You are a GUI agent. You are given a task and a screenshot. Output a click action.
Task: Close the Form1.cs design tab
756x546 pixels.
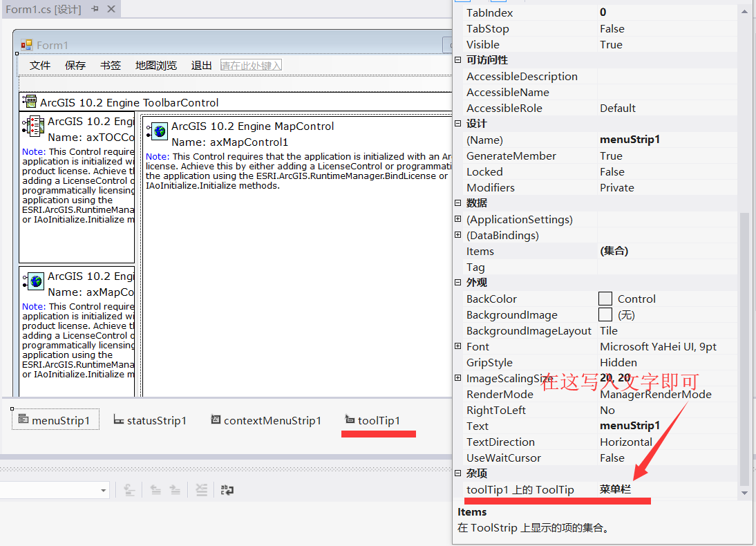click(111, 9)
